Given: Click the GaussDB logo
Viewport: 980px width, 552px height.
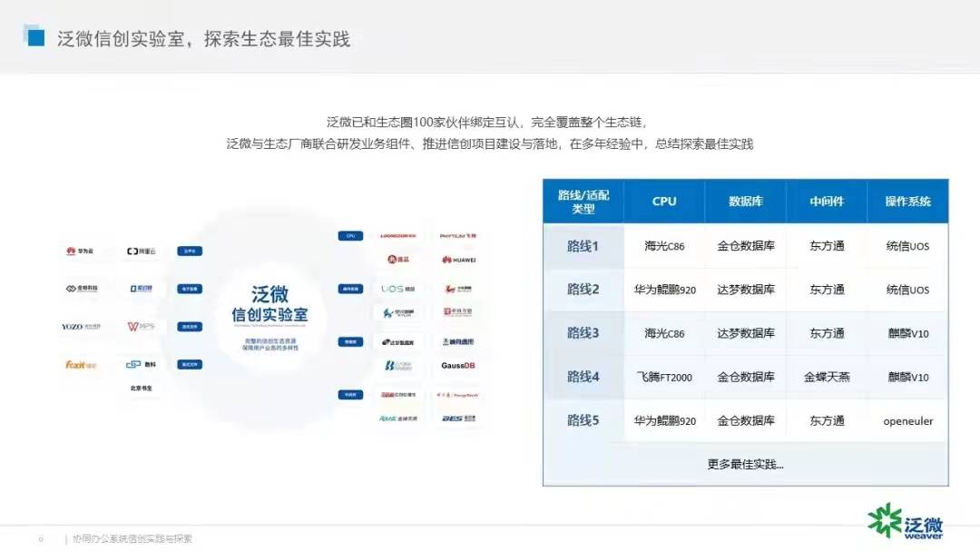Looking at the screenshot, I should point(458,366).
